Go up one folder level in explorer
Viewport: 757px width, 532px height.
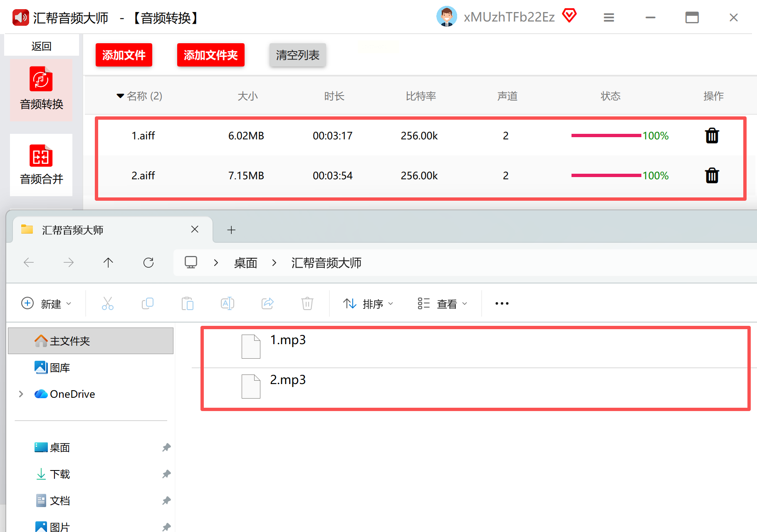point(108,263)
